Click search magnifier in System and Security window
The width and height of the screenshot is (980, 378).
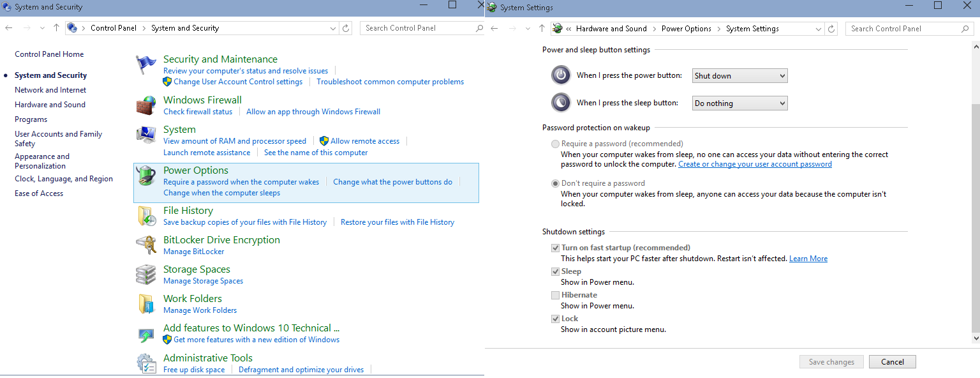pos(479,28)
